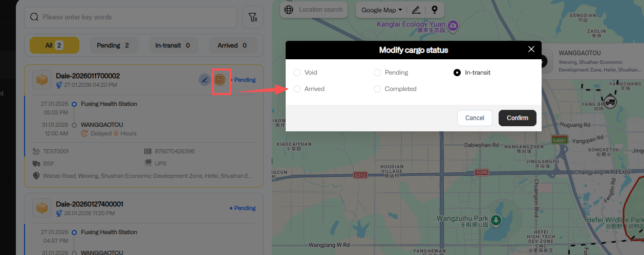Image resolution: width=644 pixels, height=255 pixels.
Task: Switch to the Pending cargo tab
Action: tap(113, 45)
